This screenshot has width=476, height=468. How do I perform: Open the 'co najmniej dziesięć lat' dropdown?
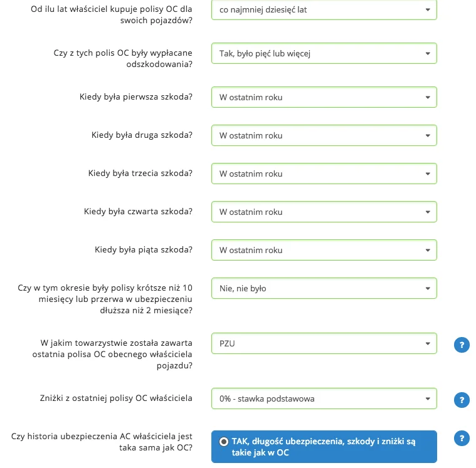click(324, 9)
